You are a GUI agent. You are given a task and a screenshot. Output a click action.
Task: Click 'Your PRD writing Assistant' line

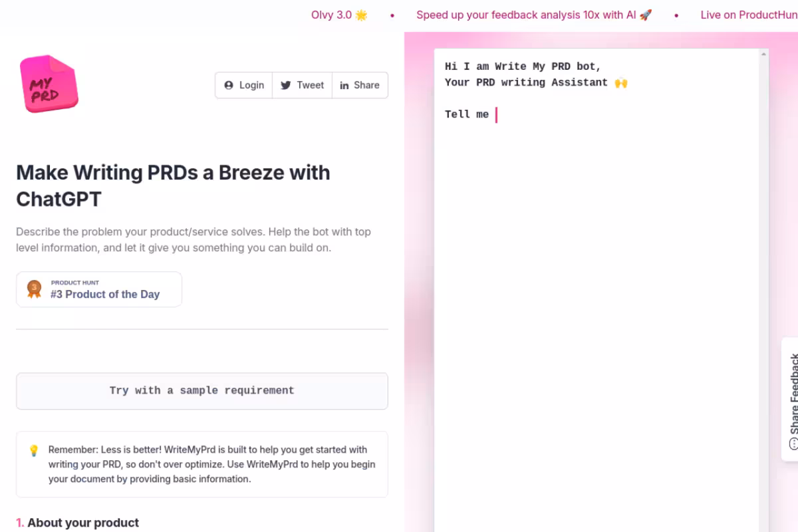pos(536,82)
